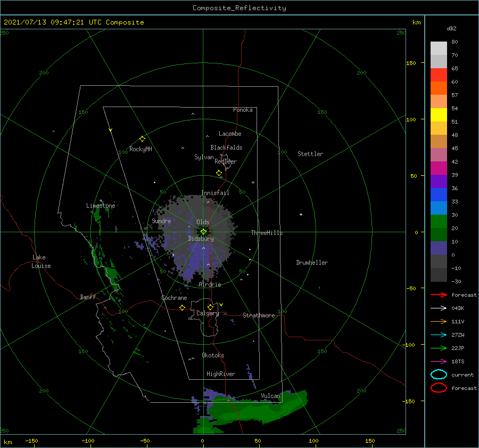Image resolution: width=479 pixels, height=448 pixels.
Task: Click the cyan 'current' ellipse icon
Action: coord(439,374)
